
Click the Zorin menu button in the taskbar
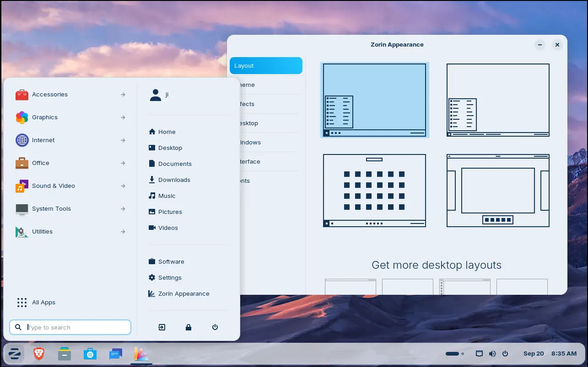pyautogui.click(x=14, y=353)
